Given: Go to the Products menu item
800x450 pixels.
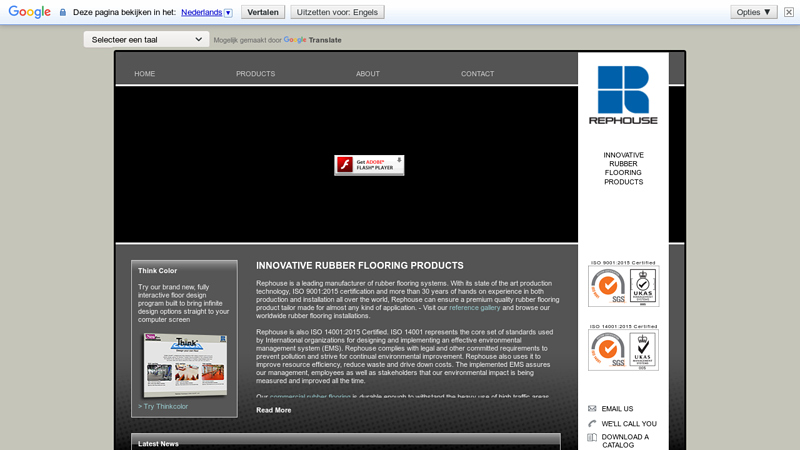Looking at the screenshot, I should [255, 74].
